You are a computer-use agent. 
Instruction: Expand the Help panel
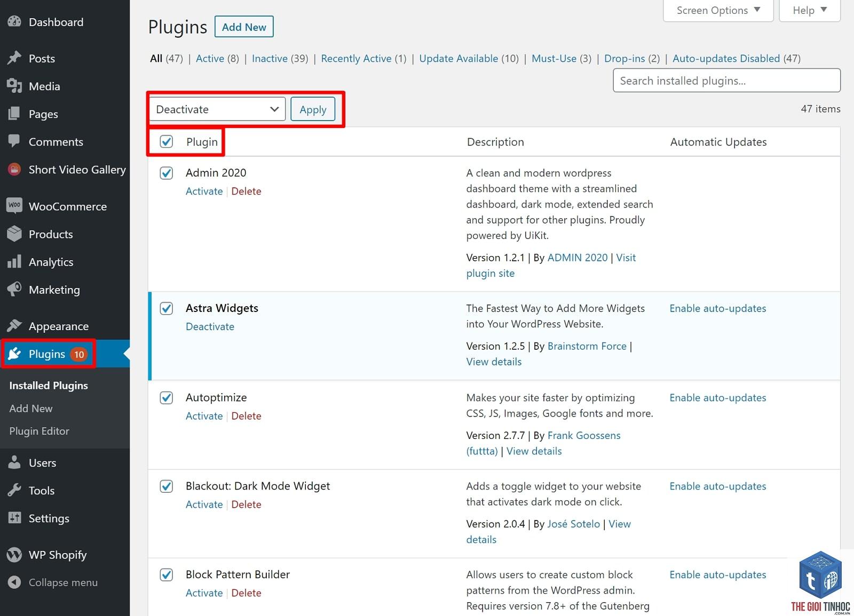(810, 11)
